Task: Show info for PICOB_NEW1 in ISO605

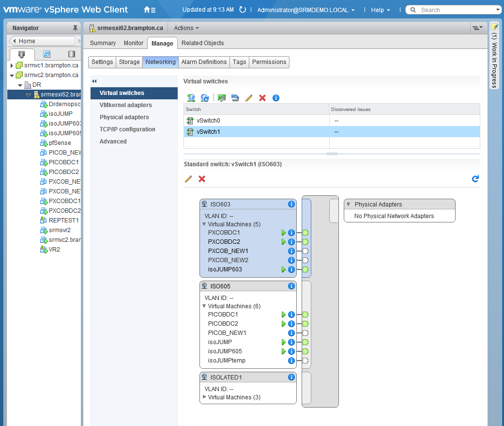Action: click(291, 333)
